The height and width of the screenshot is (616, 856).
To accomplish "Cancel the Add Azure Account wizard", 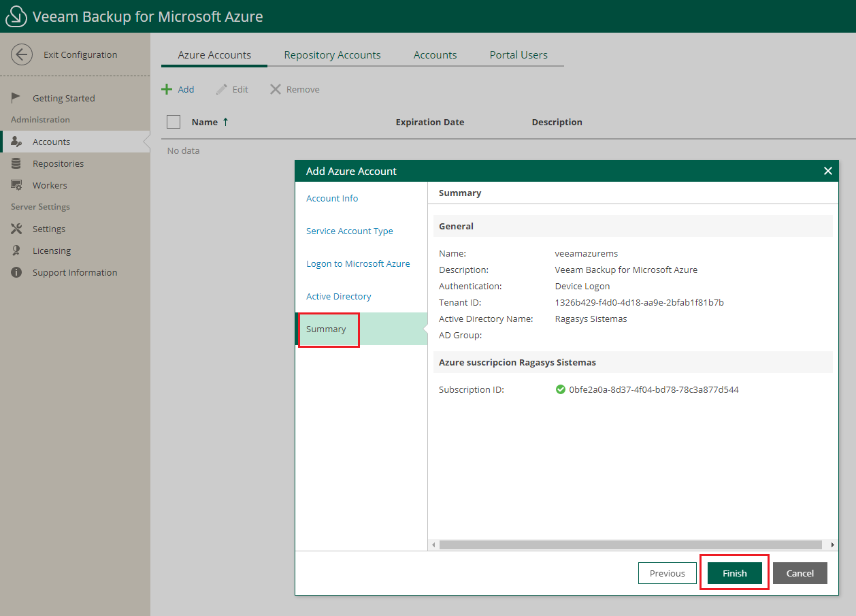I will point(800,572).
